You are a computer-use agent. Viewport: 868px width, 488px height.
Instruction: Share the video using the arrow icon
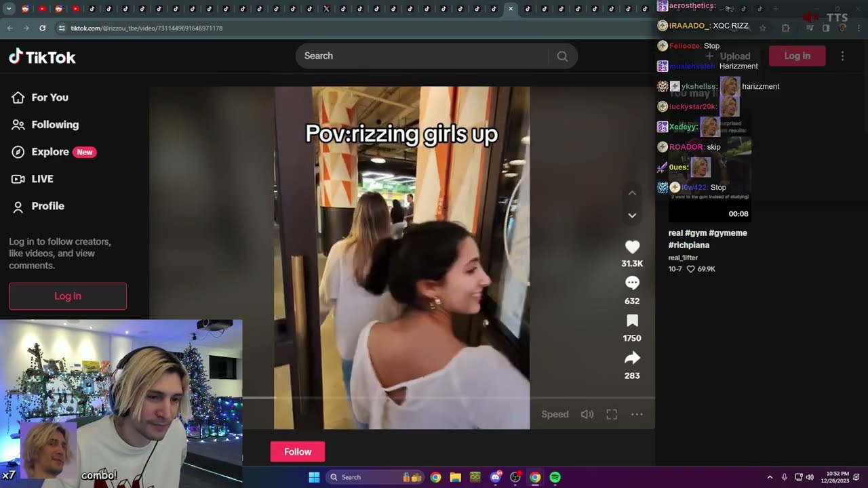click(x=632, y=358)
